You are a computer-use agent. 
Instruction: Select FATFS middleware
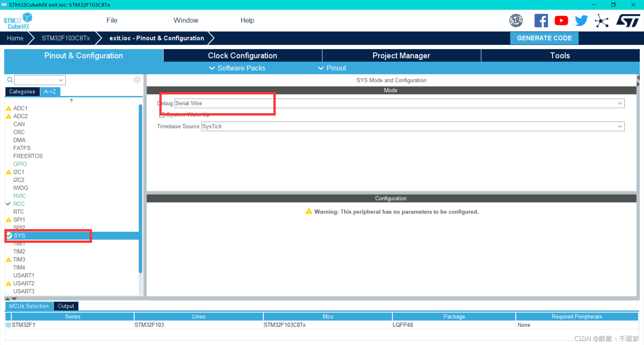coord(22,148)
